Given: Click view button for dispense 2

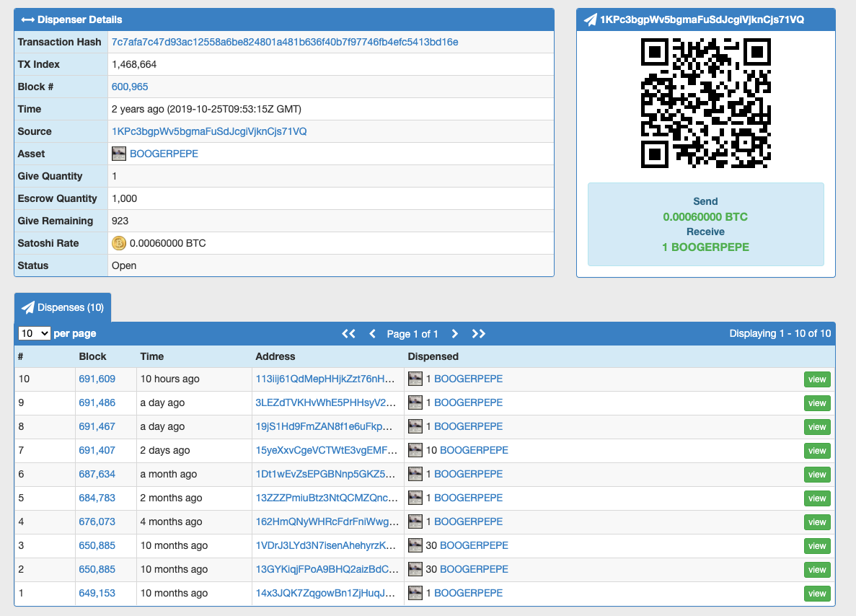Looking at the screenshot, I should (x=817, y=570).
